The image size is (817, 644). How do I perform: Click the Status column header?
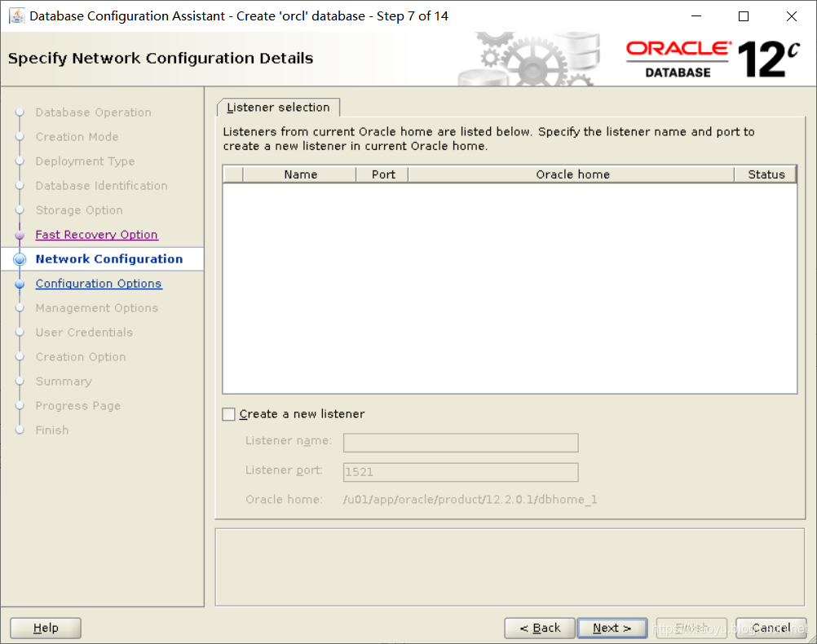766,174
